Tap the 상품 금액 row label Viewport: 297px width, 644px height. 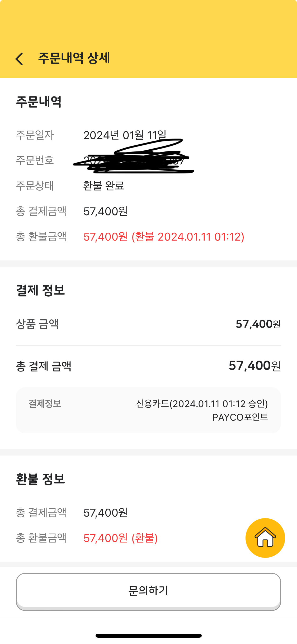(x=37, y=324)
